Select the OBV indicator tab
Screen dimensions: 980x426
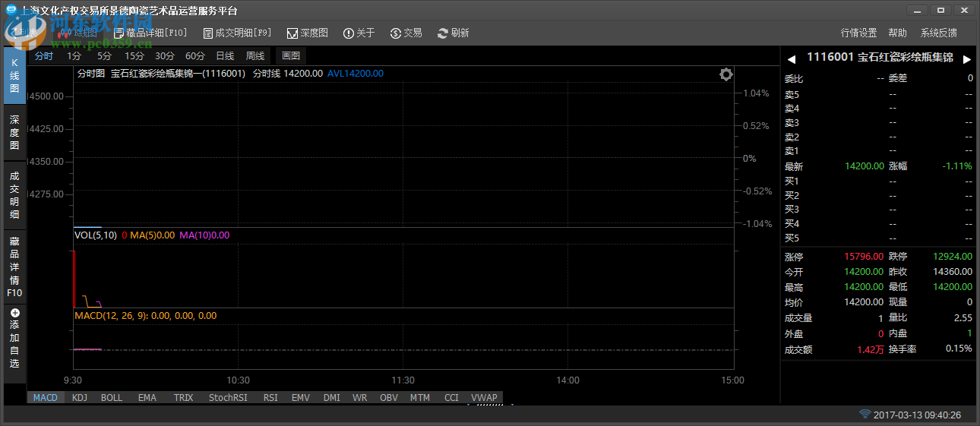(x=389, y=397)
